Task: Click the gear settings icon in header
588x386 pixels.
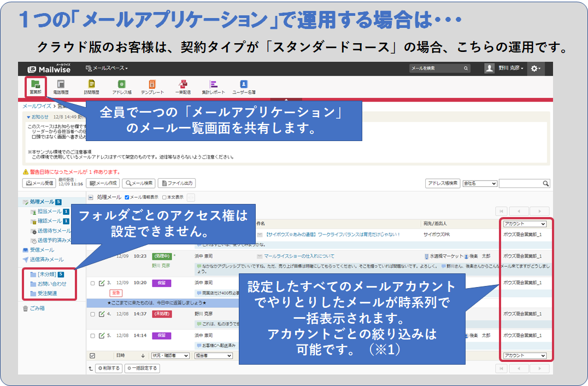Action: click(x=535, y=68)
